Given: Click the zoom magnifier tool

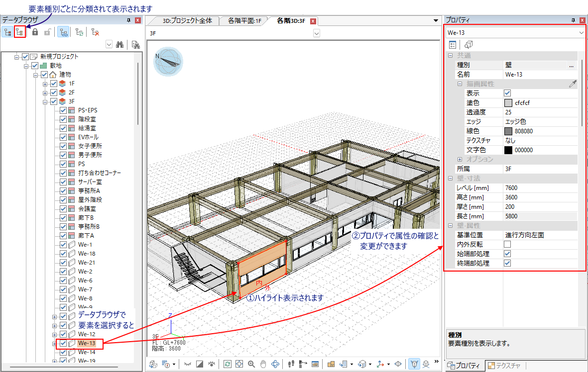Looking at the screenshot, I should coord(251,364).
